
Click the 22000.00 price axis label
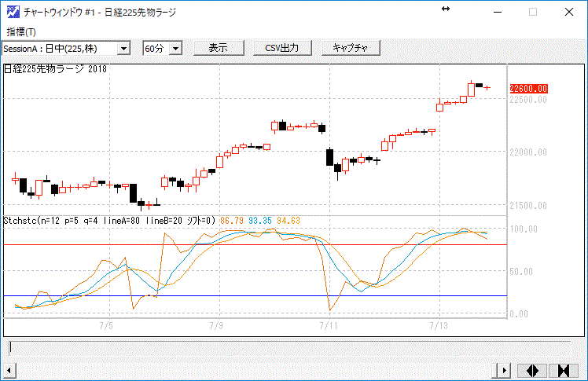(528, 152)
